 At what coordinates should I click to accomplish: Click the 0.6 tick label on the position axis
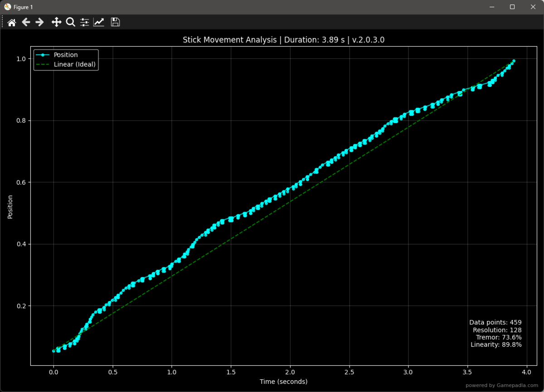[x=22, y=183]
